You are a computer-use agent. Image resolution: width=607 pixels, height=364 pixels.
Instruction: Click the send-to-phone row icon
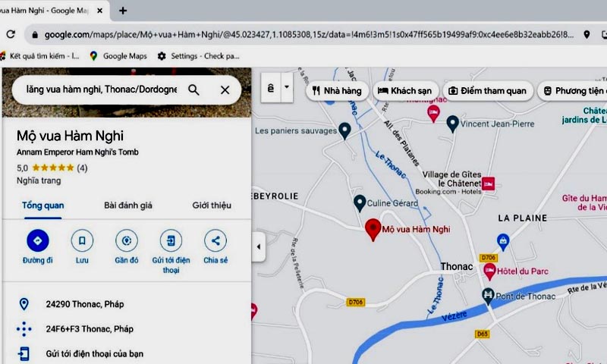tap(24, 353)
